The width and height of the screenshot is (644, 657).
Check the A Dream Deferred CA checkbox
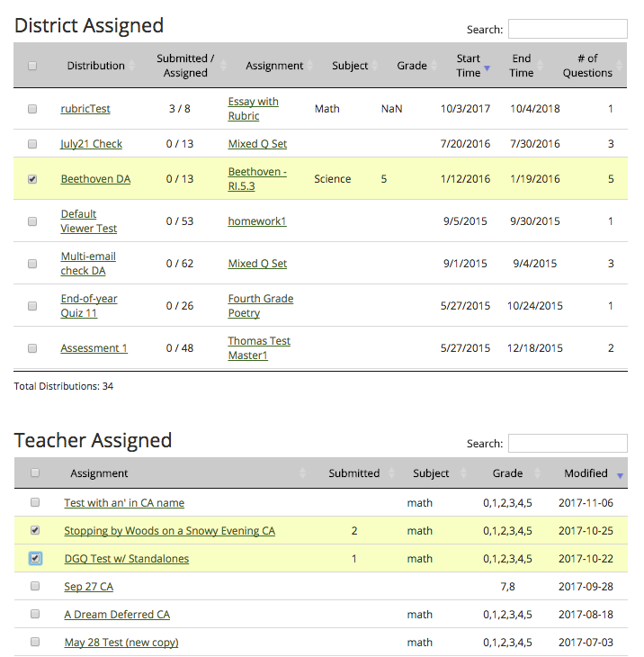[x=35, y=614]
